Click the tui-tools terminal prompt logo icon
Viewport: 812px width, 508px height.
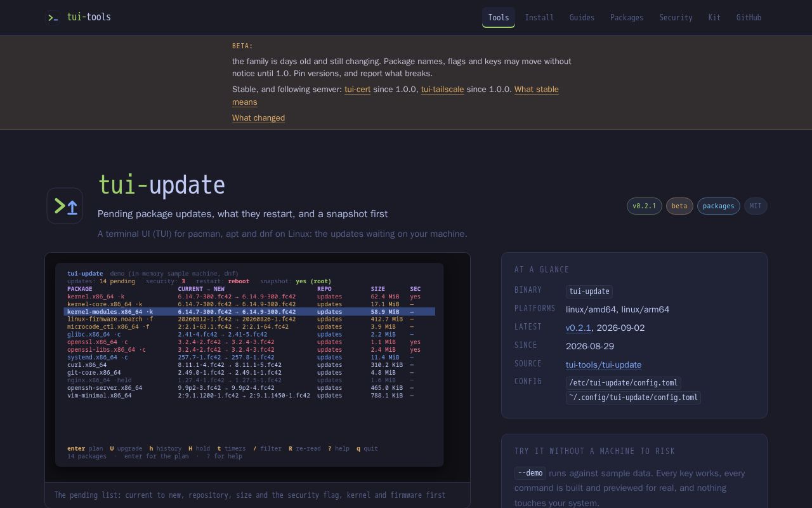tap(53, 18)
